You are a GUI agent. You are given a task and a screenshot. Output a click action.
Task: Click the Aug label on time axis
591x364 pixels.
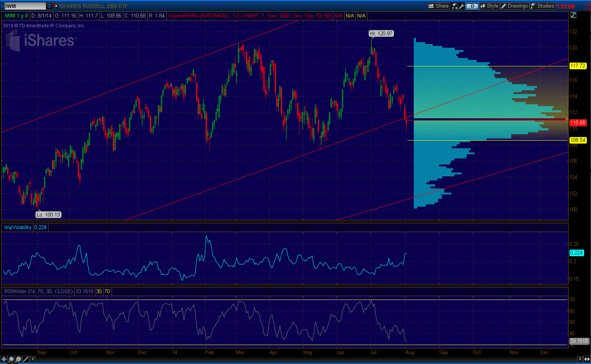410,352
